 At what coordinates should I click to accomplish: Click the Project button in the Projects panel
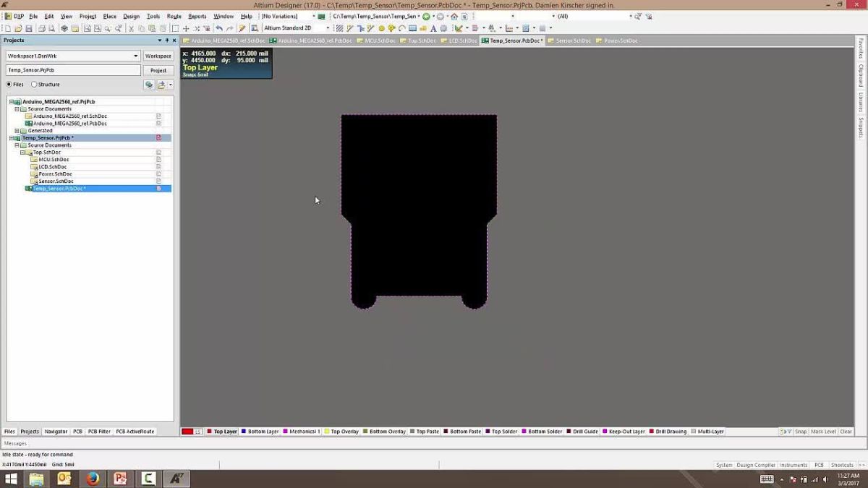click(158, 70)
